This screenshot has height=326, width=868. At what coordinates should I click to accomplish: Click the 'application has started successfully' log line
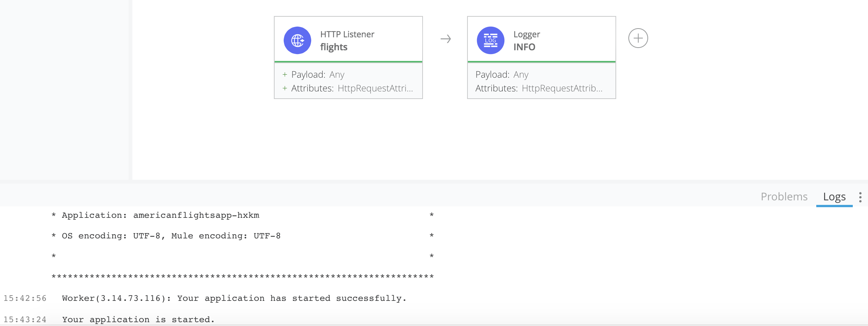point(234,298)
